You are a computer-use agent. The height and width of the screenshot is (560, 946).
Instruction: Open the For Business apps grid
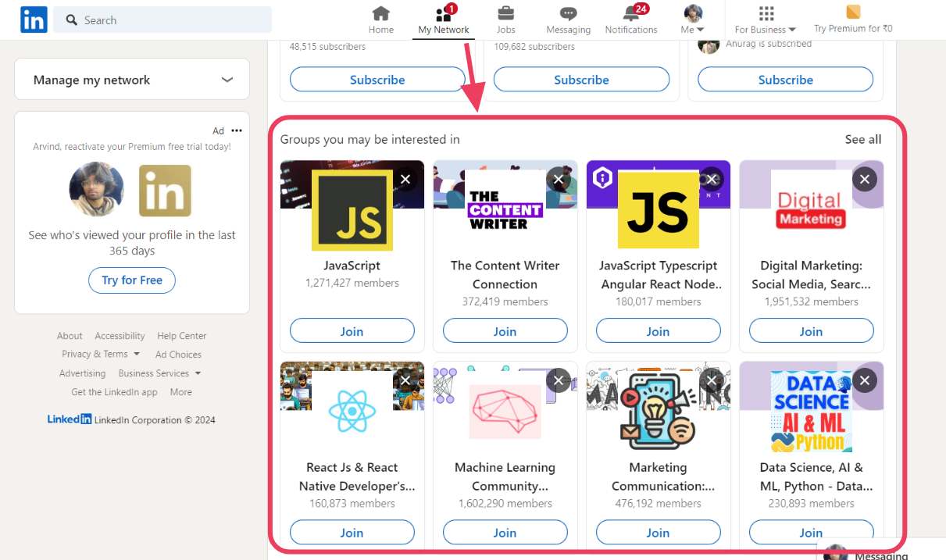pyautogui.click(x=766, y=13)
